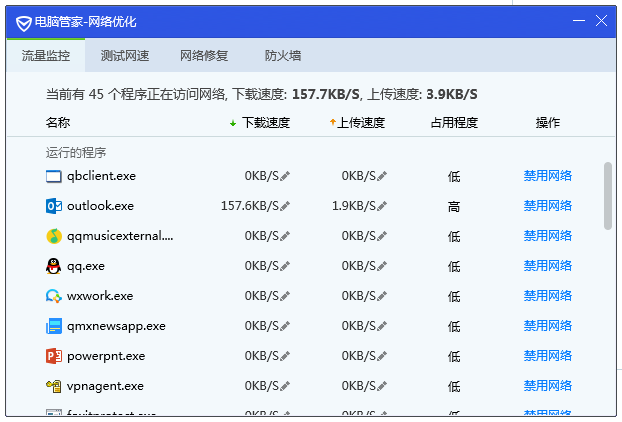
Task: Select the qqmusicexternal.... row name
Action: (120, 236)
